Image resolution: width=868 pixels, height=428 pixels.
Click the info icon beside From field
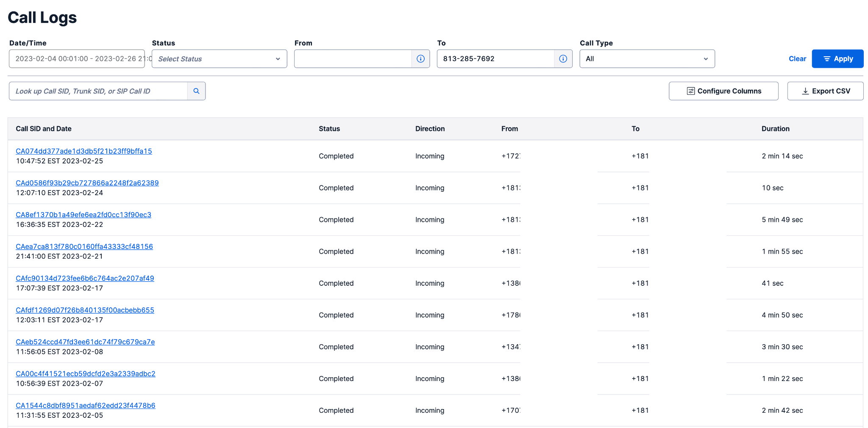coord(420,59)
